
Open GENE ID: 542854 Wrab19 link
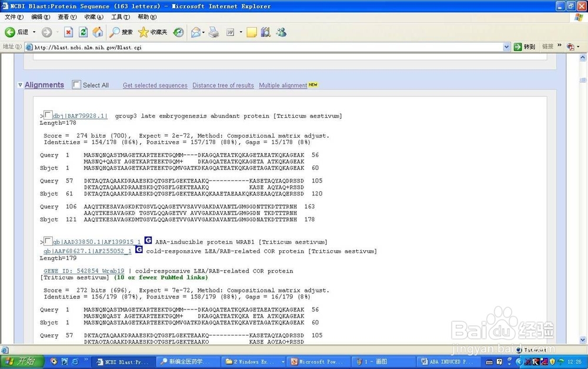83,271
